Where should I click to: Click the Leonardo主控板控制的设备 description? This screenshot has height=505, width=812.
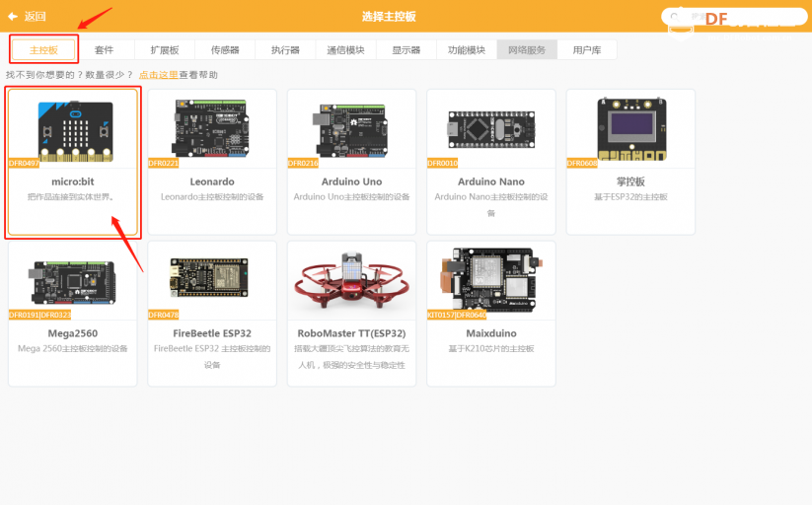coord(212,197)
